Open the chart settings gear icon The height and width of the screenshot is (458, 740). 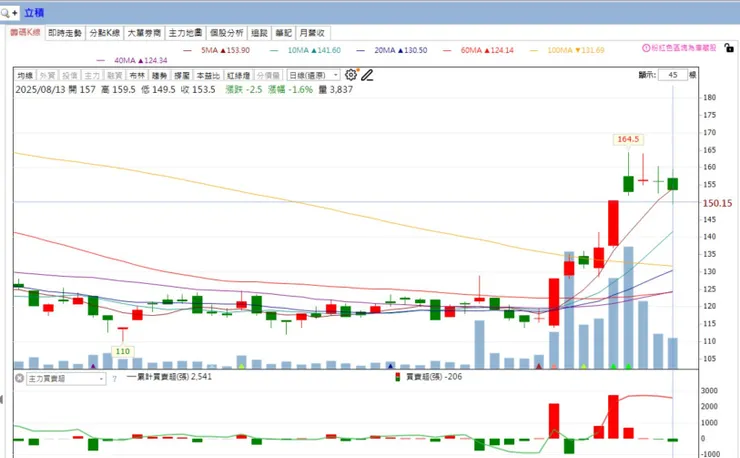click(x=351, y=75)
